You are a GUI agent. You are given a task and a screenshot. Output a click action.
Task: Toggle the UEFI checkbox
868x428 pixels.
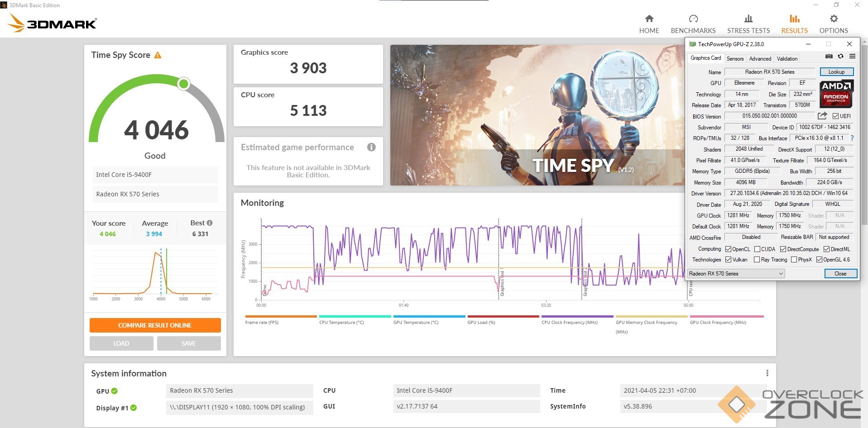pyautogui.click(x=835, y=116)
